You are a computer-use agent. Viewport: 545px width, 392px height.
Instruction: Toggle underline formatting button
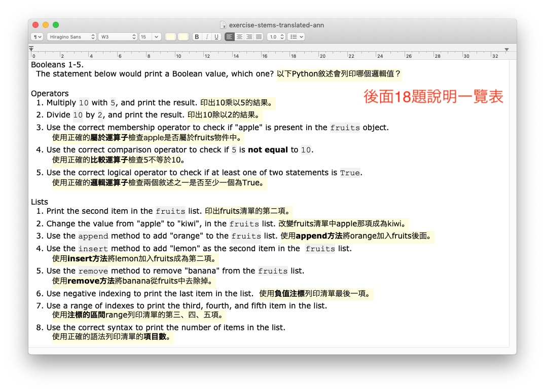(216, 37)
